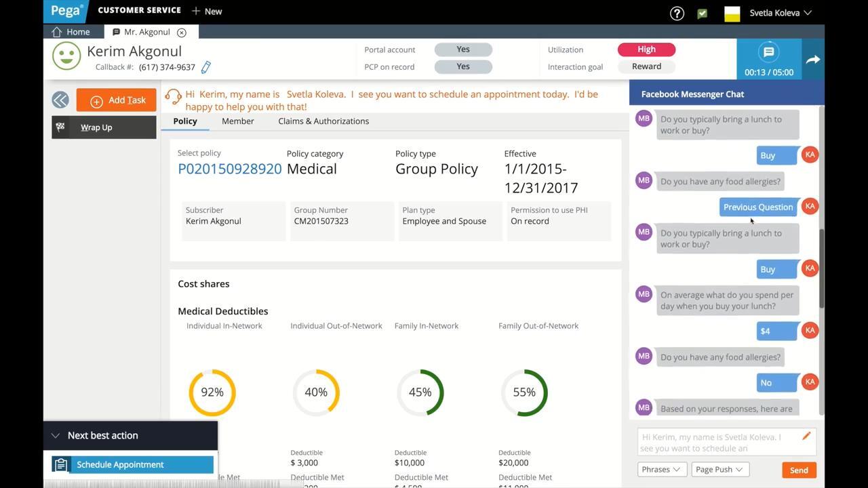868x488 pixels.
Task: Toggle the PCP on record Yes indicator
Action: (462, 66)
